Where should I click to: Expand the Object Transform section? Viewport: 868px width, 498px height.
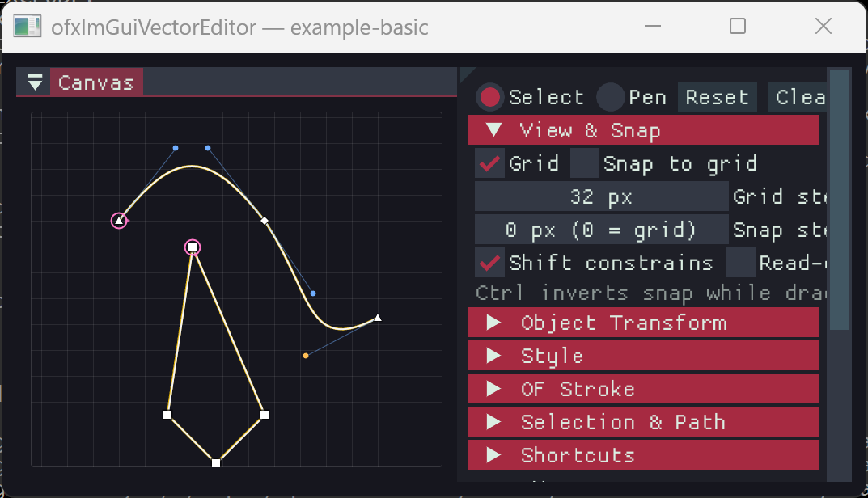643,323
